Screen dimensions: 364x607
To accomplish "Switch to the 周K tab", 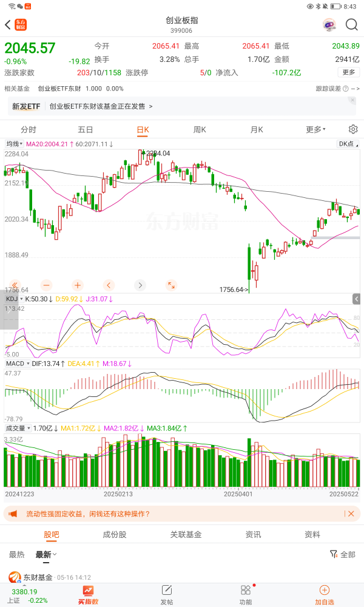I will (x=200, y=129).
